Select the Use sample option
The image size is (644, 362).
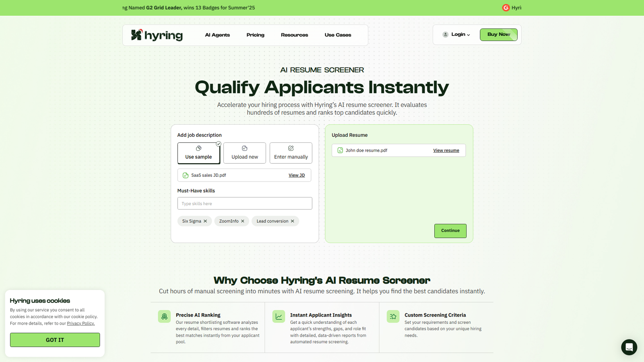coord(198,153)
